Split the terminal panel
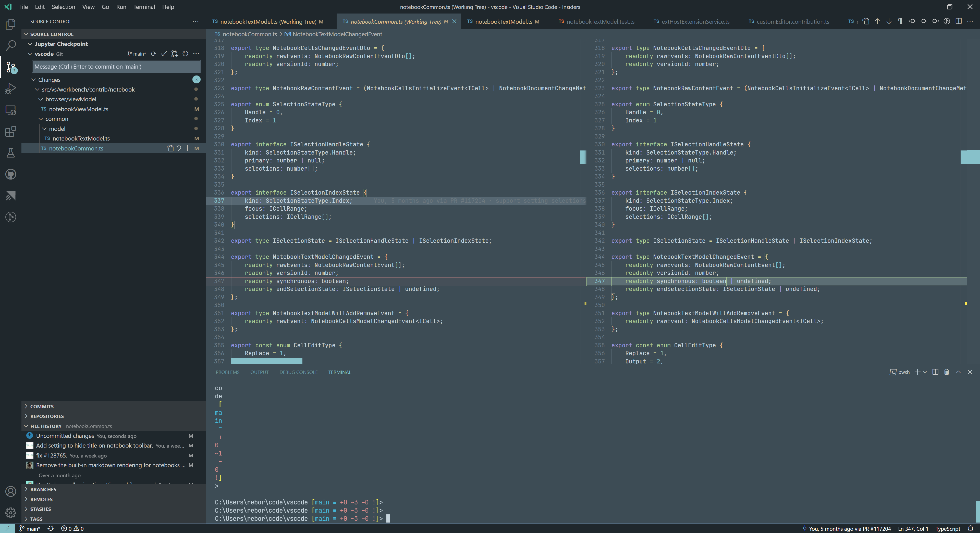The image size is (980, 533). point(935,372)
